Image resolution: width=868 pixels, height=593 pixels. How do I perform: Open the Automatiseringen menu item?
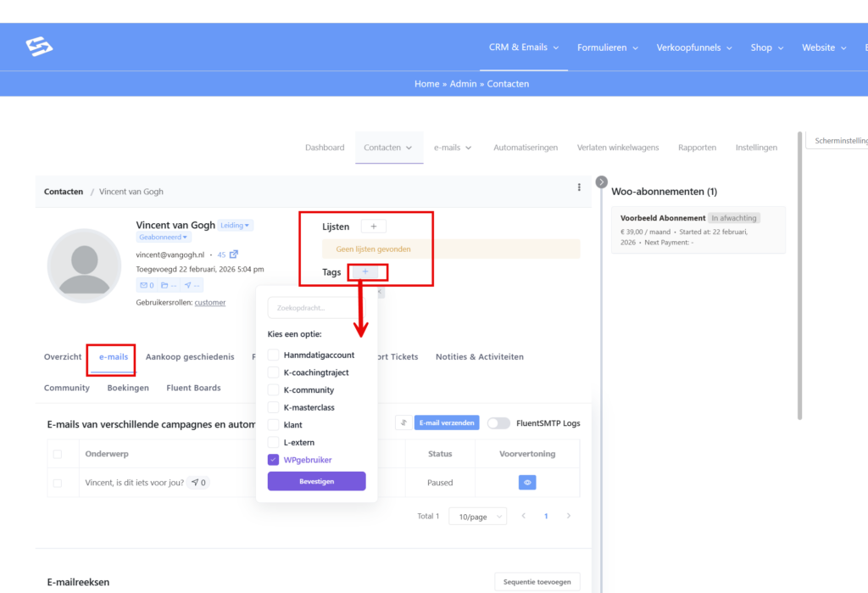[526, 148]
